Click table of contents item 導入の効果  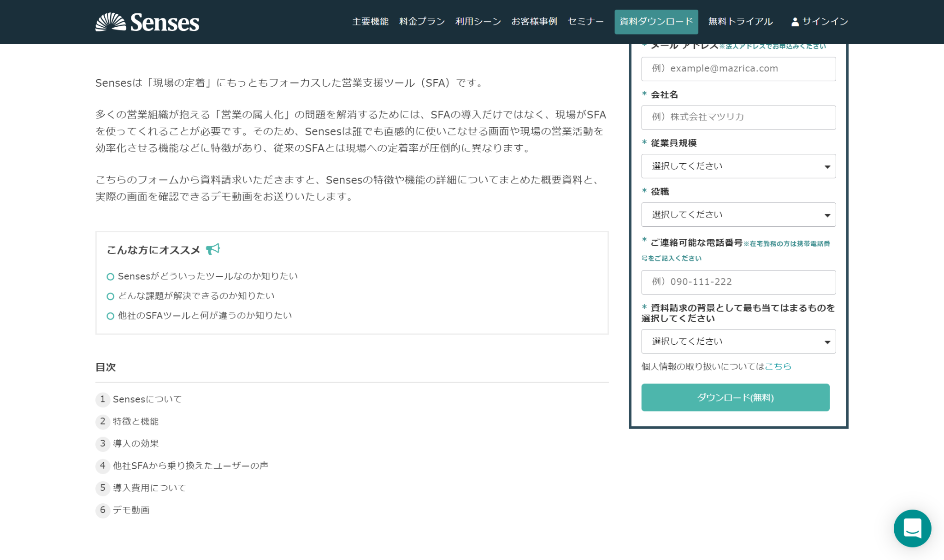[x=136, y=443]
